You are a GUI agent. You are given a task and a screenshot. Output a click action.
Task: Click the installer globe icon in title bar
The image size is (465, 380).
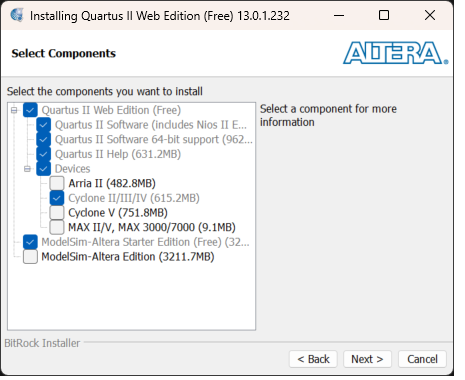tap(17, 15)
